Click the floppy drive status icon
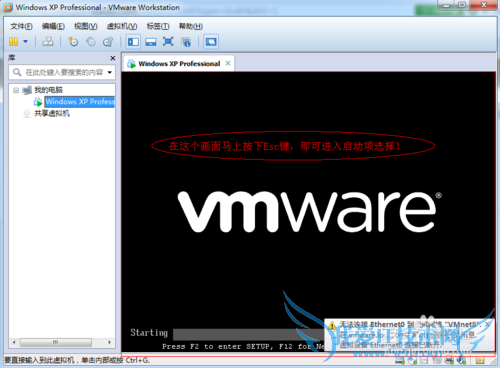500x368 pixels. point(424,360)
